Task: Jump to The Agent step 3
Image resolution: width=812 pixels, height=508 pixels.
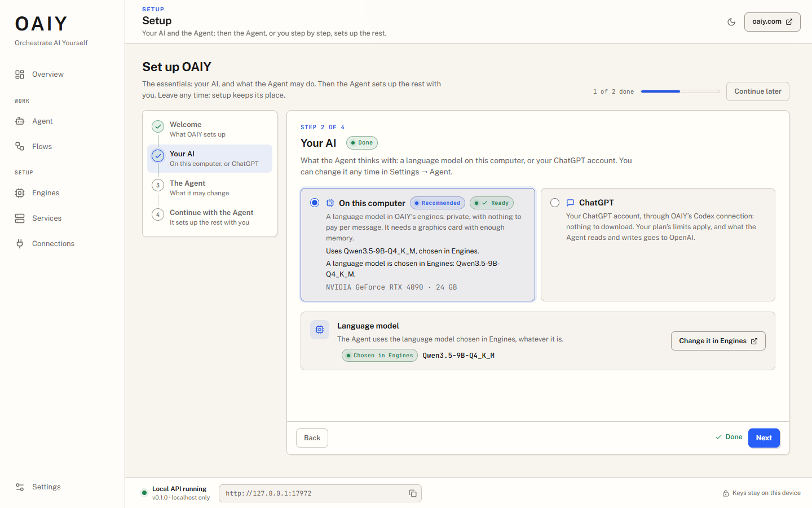Action: [x=210, y=188]
